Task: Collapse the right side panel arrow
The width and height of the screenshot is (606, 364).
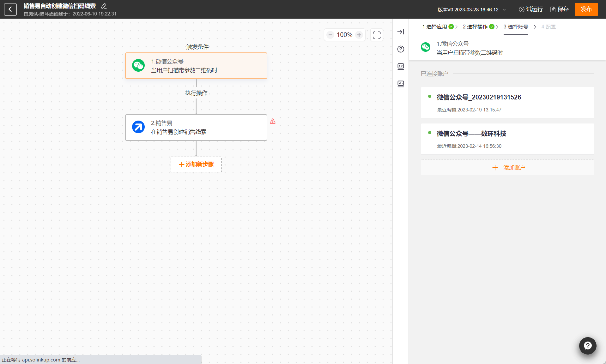Action: 401,32
